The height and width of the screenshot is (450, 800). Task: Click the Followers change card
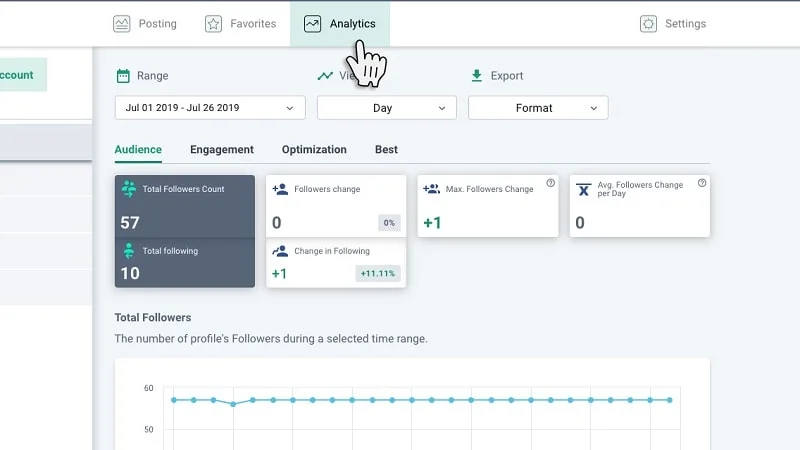pyautogui.click(x=336, y=206)
